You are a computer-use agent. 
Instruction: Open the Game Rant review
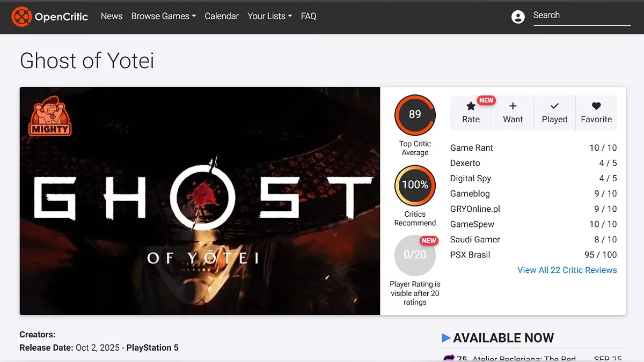(533, 148)
